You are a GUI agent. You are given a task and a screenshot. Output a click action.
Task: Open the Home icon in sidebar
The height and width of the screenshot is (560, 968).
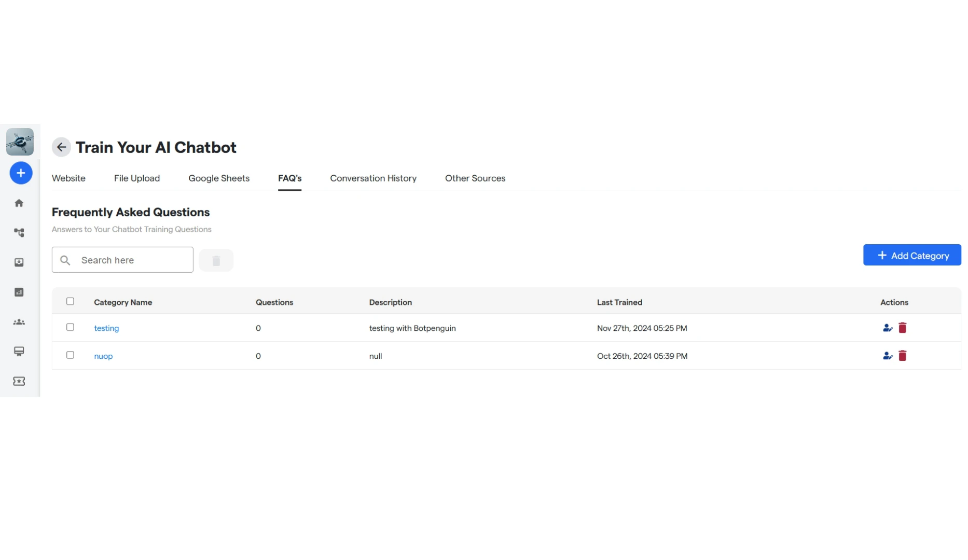(19, 203)
